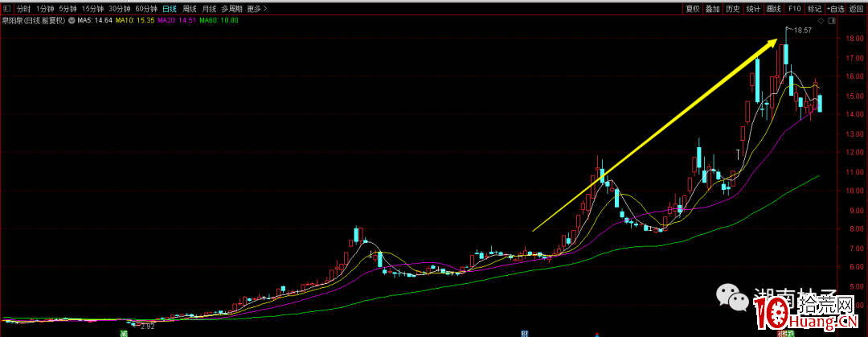
Task: Switch to 月线 monthly chart
Action: [x=209, y=9]
